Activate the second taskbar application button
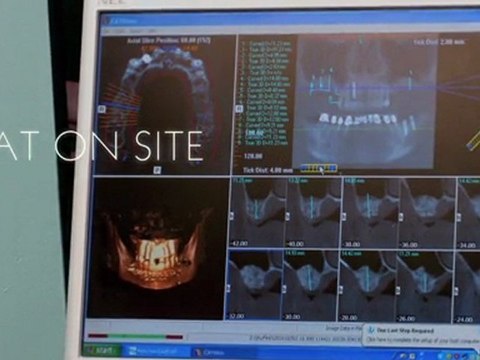480x360 pixels. point(223,352)
